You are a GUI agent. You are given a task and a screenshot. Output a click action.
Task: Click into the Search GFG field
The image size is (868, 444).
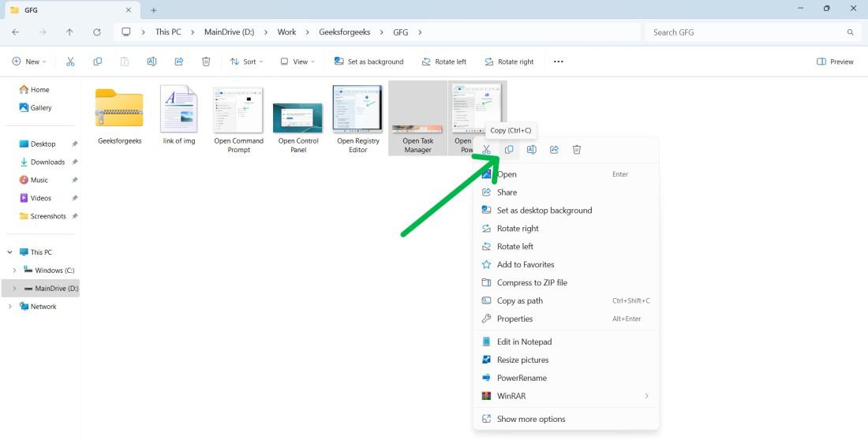click(x=752, y=32)
